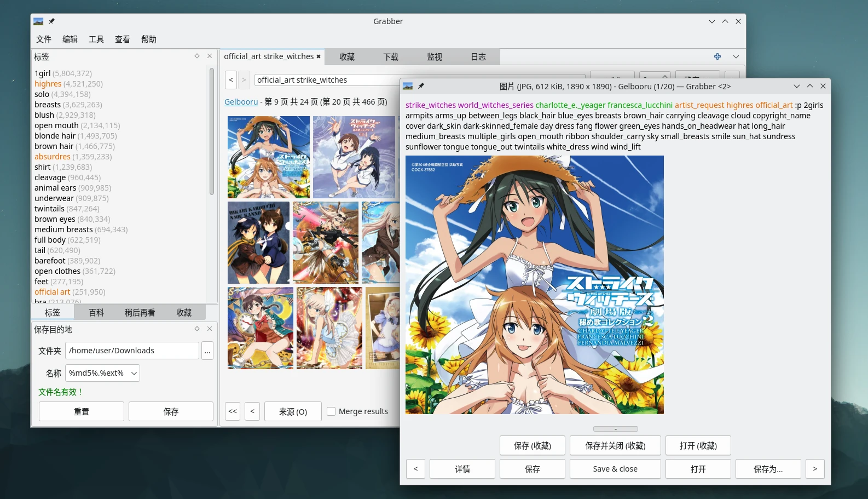The width and height of the screenshot is (868, 499).
Task: Click the tag list vertical scrollbar
Action: point(212,131)
